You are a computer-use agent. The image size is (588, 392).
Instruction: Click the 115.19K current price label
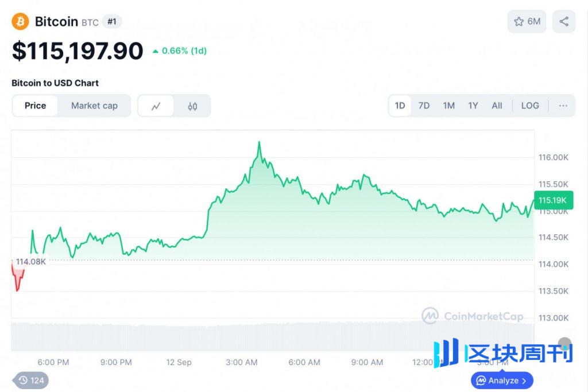tap(552, 200)
